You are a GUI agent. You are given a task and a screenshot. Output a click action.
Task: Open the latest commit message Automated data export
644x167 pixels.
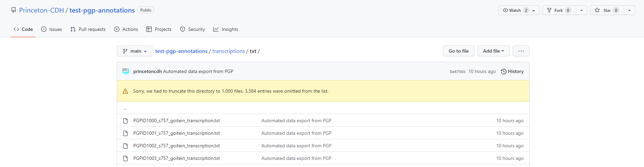[x=198, y=71]
